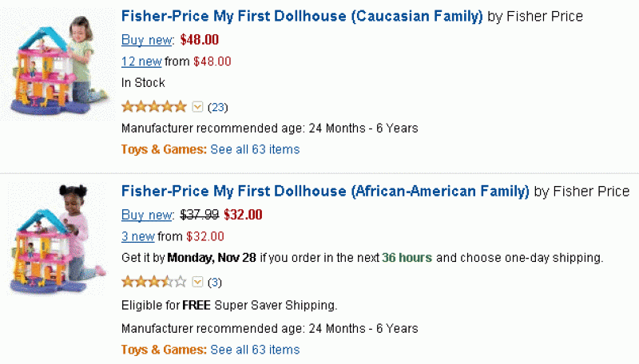The width and height of the screenshot is (639, 364).
Task: Expand rating dropdown arrow next to (3)
Action: (x=198, y=282)
